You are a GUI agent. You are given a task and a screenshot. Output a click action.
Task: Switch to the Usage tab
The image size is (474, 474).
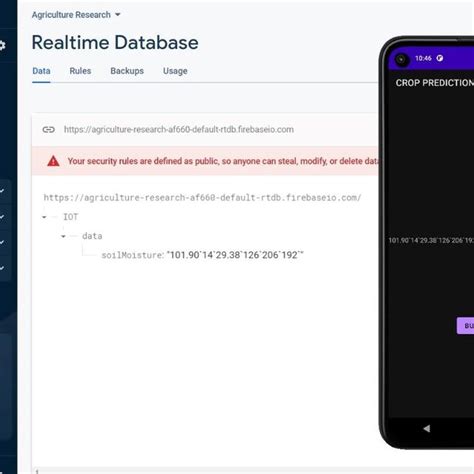(x=175, y=71)
